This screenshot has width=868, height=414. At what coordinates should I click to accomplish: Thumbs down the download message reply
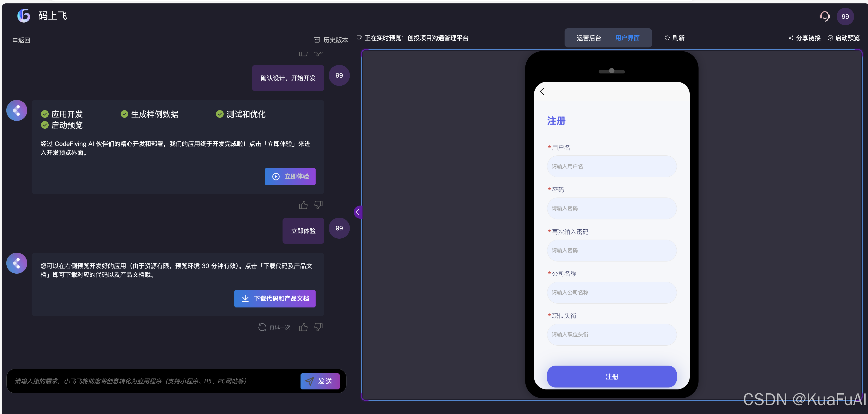319,327
